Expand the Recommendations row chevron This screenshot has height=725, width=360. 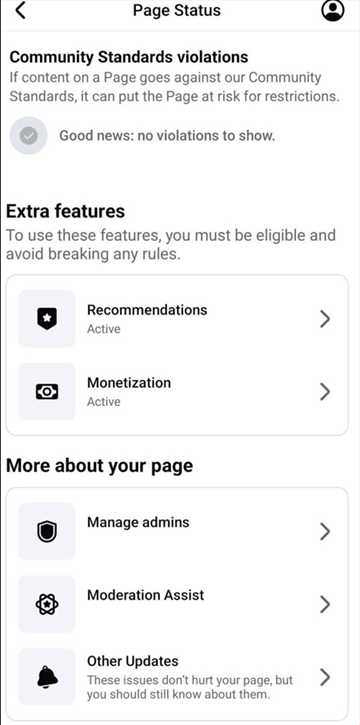coord(325,319)
